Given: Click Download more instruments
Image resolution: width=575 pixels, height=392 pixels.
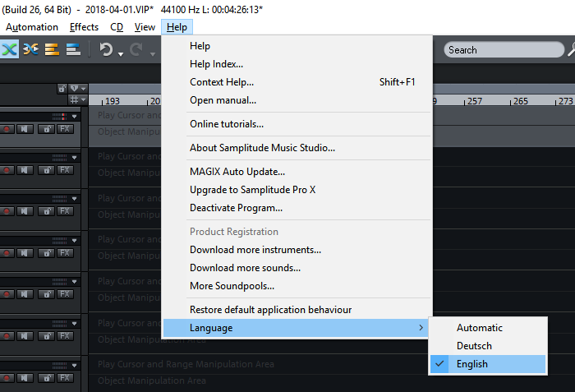Looking at the screenshot, I should pyautogui.click(x=255, y=250).
